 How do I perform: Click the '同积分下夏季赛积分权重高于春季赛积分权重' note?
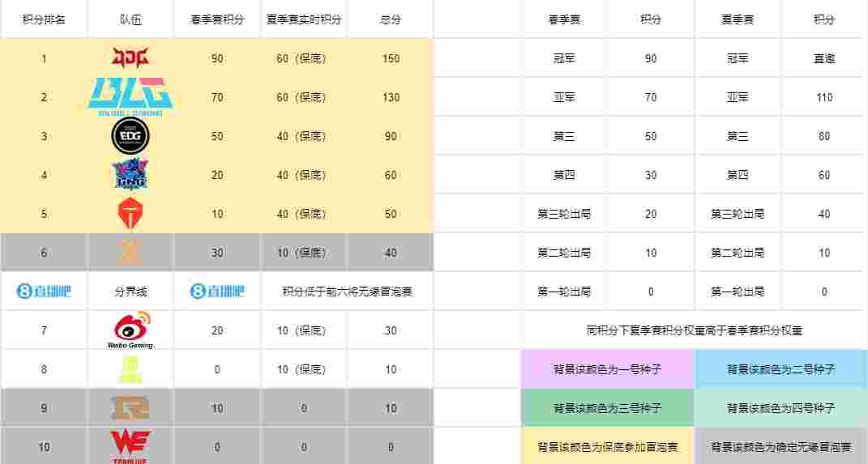(x=695, y=330)
